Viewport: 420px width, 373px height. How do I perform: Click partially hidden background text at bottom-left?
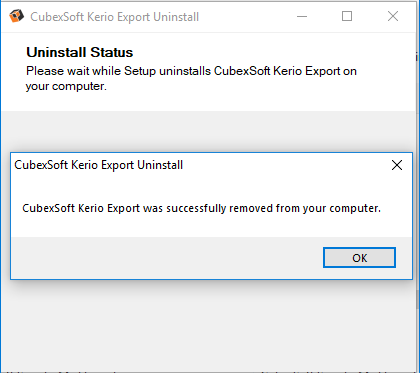pos(62,371)
